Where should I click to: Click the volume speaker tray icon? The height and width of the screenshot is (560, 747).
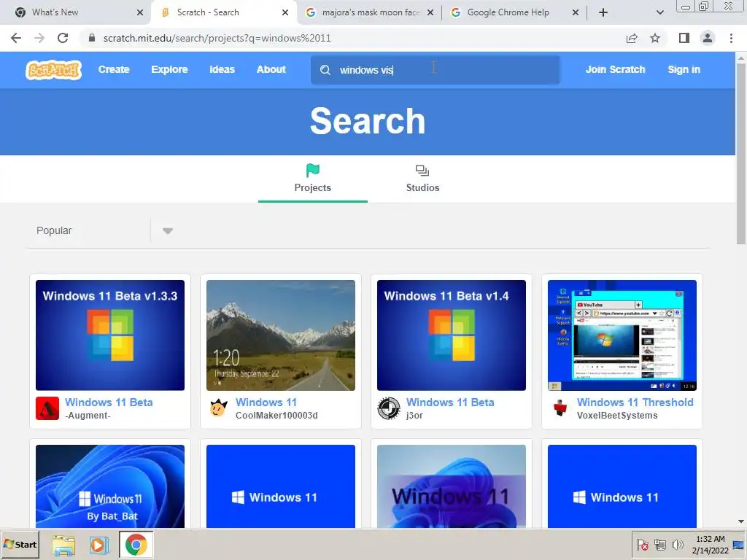[678, 545]
